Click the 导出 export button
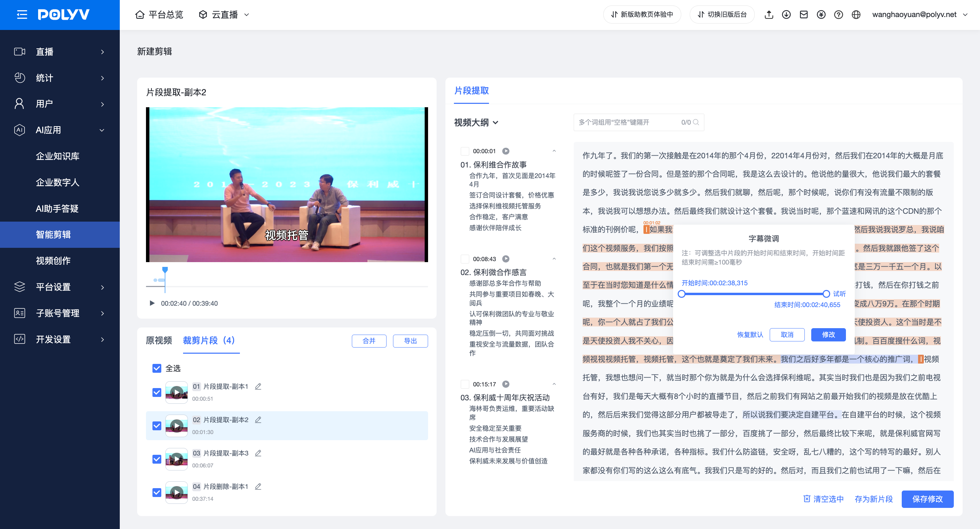The height and width of the screenshot is (529, 980). [x=410, y=341]
